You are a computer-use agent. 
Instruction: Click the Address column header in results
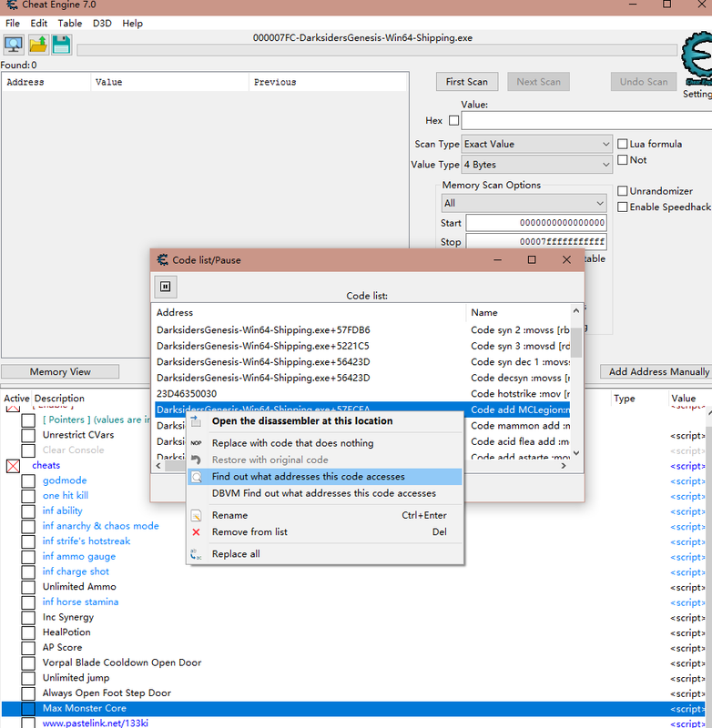46,82
